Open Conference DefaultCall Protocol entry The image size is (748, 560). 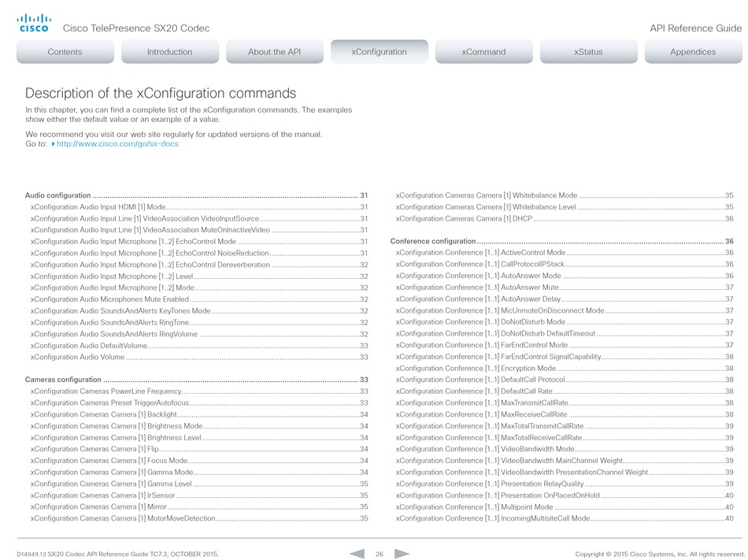565,380
